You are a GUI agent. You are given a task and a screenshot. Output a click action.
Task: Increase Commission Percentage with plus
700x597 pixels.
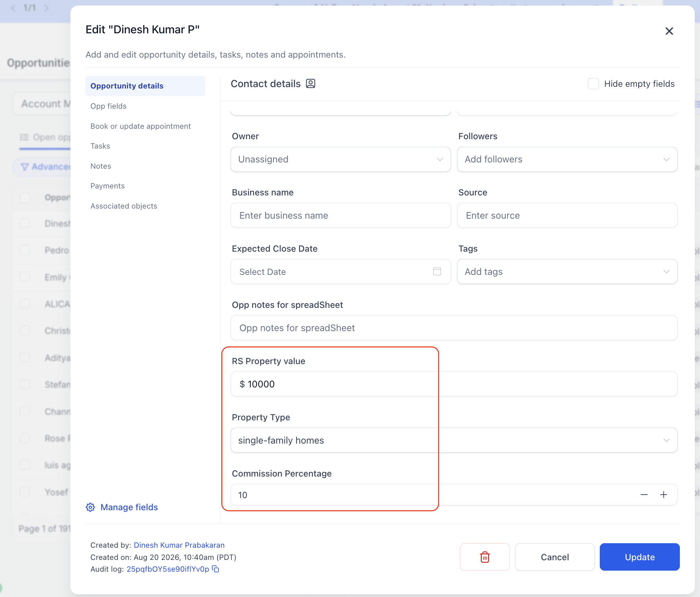664,495
